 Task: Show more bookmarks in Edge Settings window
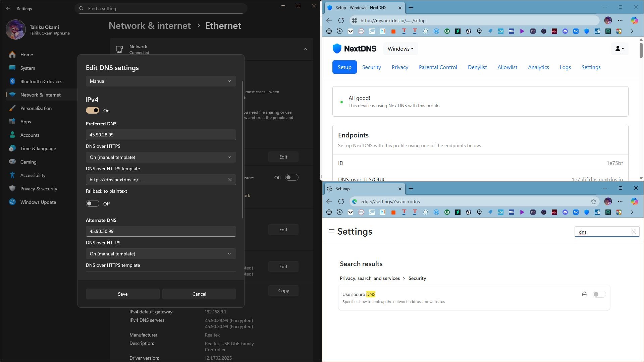(632, 212)
